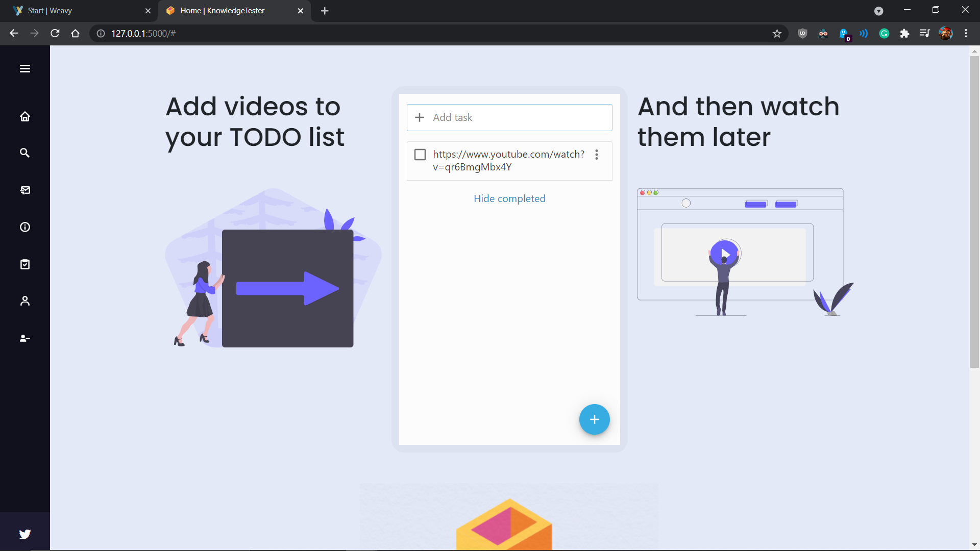Click the remove-user sidebar icon

click(24, 338)
